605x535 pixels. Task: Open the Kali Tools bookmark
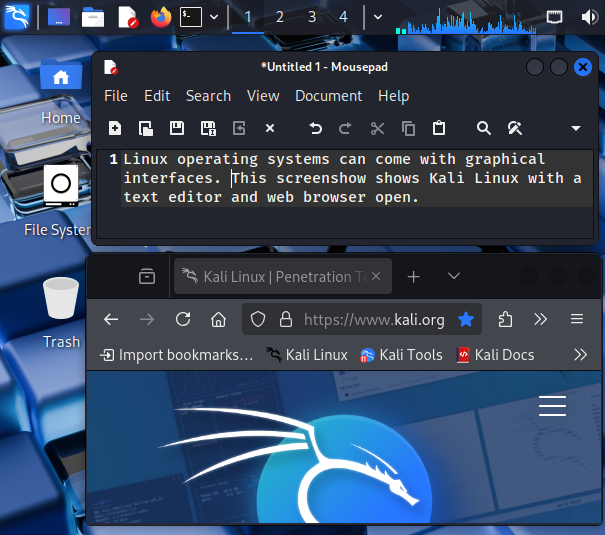[x=401, y=355]
